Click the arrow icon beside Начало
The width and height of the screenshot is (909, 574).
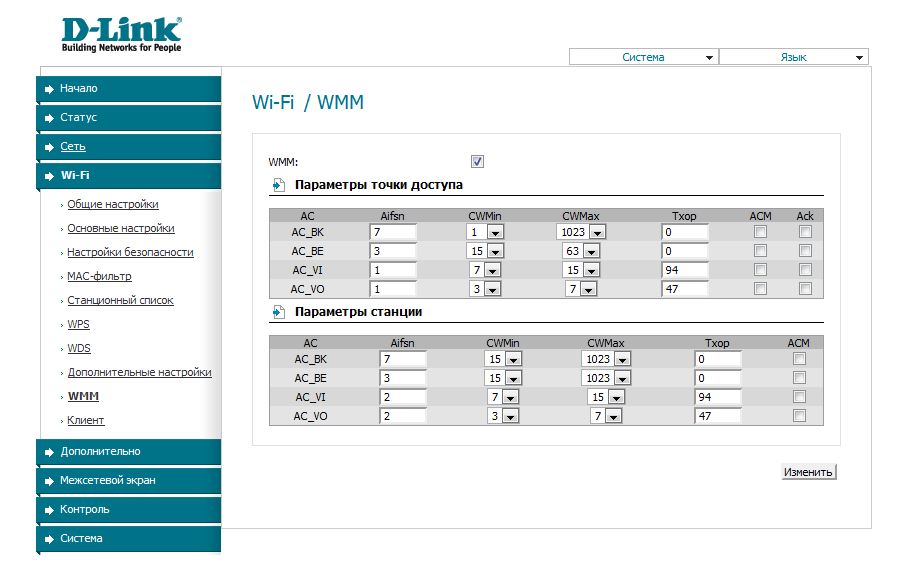coord(49,89)
